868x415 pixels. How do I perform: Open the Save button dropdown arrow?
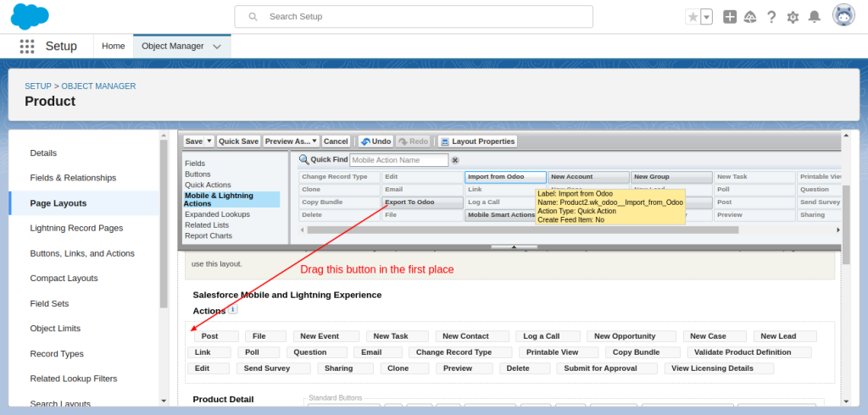click(209, 141)
